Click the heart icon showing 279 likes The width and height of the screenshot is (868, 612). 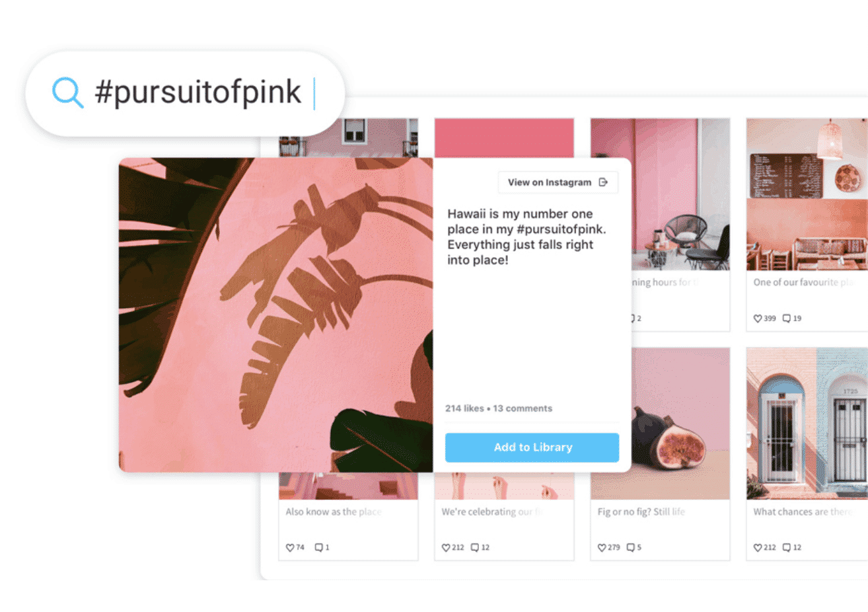pyautogui.click(x=602, y=548)
